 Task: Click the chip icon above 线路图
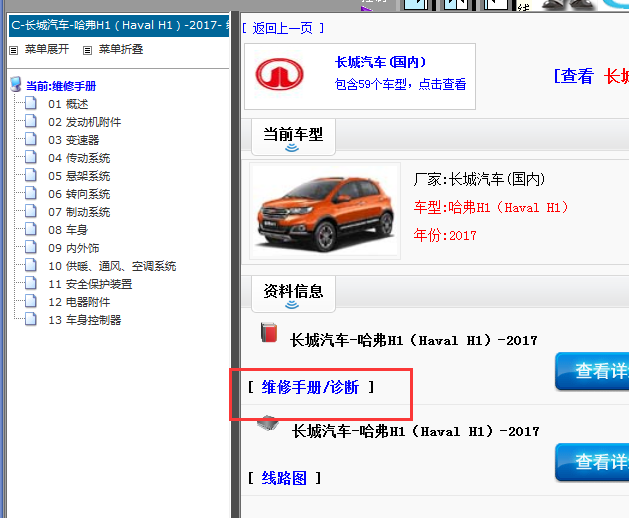268,423
